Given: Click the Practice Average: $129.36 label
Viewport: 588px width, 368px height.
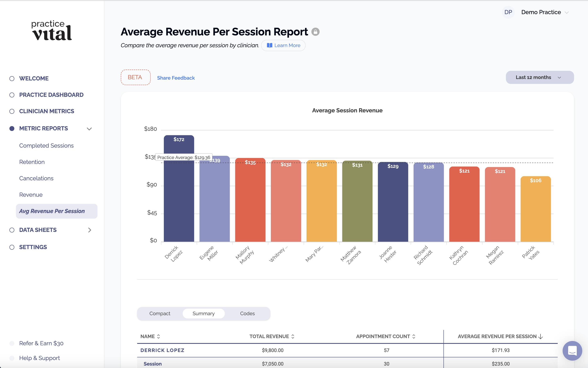Looking at the screenshot, I should (x=184, y=157).
